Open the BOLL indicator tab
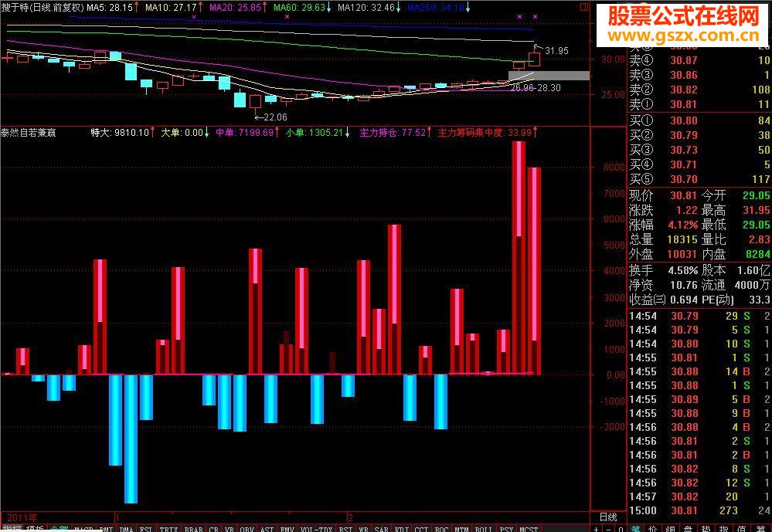The height and width of the screenshot is (532, 772). click(x=484, y=529)
